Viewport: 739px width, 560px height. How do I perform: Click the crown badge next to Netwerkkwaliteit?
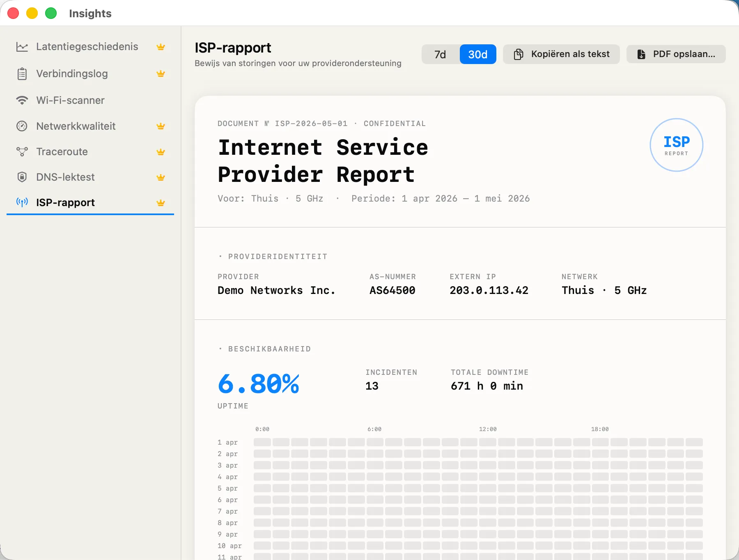(161, 126)
